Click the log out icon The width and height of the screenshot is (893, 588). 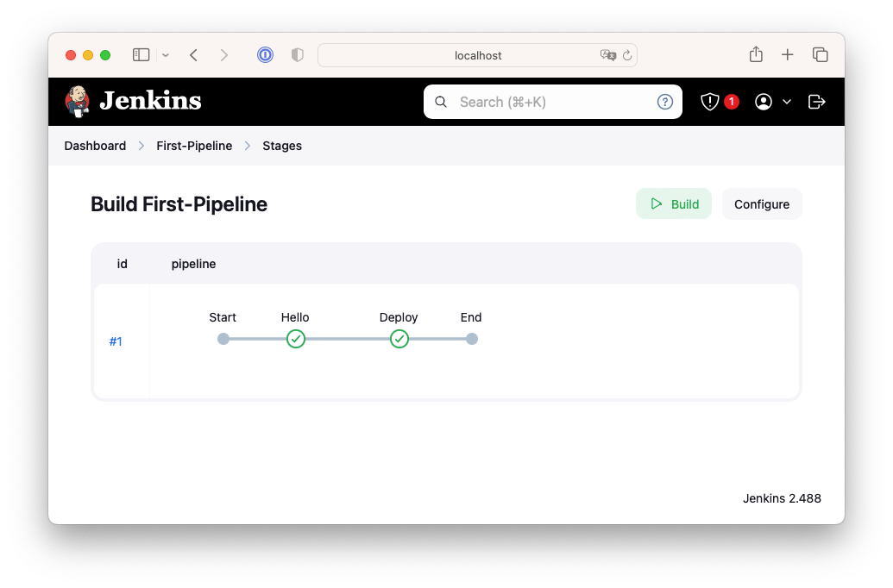pos(817,102)
